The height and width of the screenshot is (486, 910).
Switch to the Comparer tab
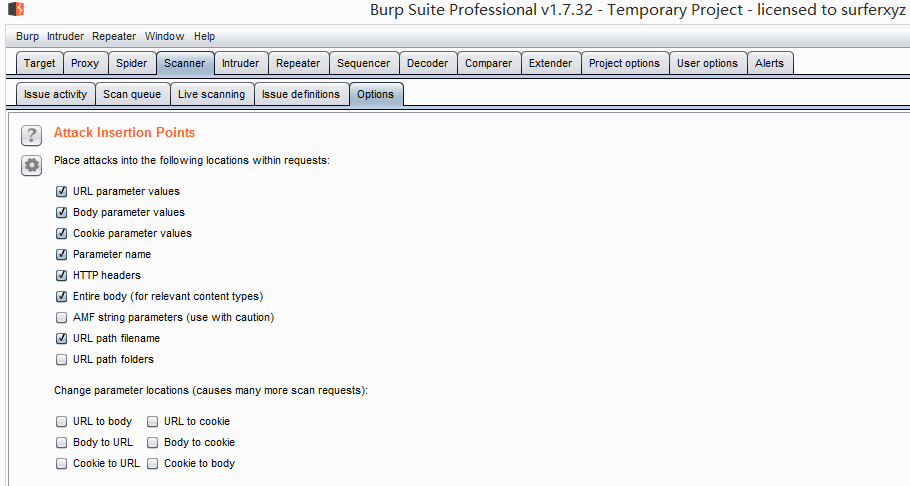tap(488, 63)
